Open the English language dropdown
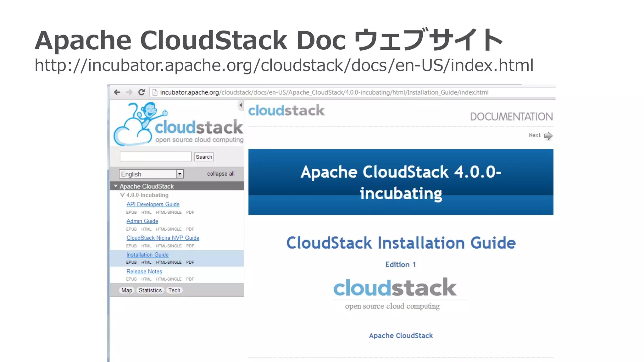The height and width of the screenshot is (362, 644). point(180,174)
